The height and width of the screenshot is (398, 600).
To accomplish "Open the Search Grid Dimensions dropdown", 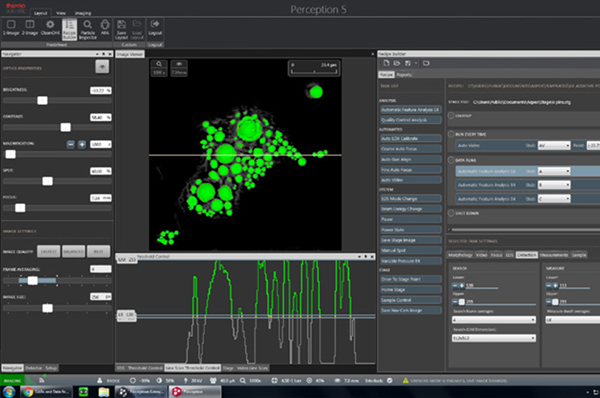I will pos(494,338).
